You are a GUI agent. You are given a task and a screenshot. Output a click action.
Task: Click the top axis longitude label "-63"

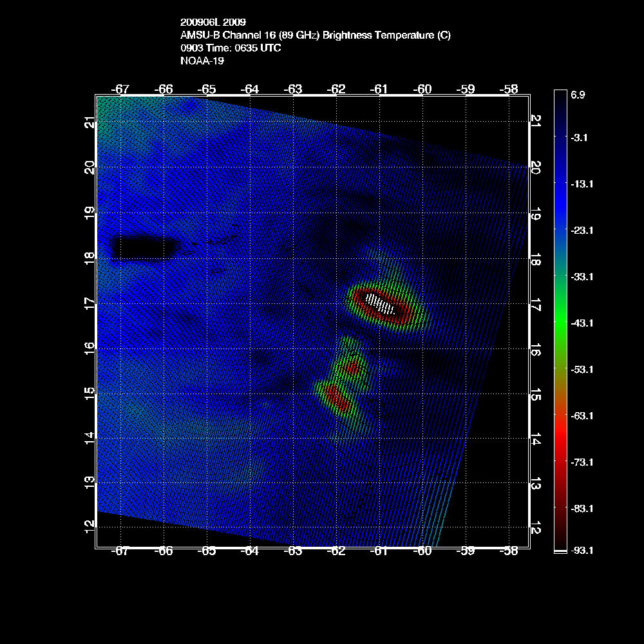tap(293, 89)
